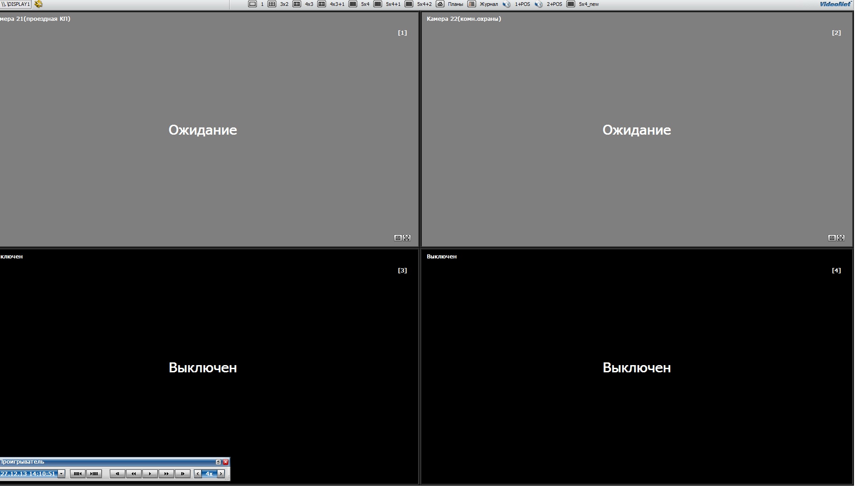This screenshot has width=868, height=488.
Task: Click the player date-time field
Action: pyautogui.click(x=28, y=474)
